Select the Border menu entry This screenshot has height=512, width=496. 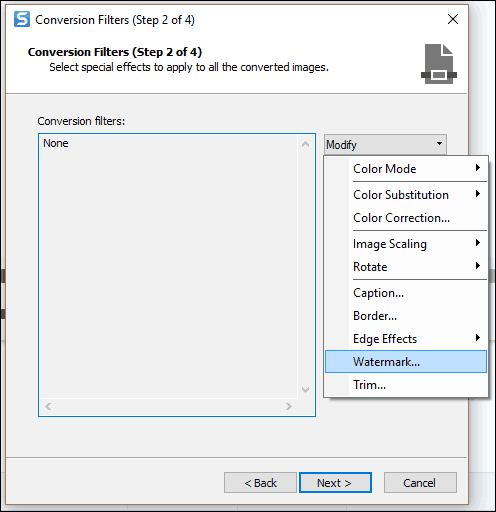click(x=406, y=316)
